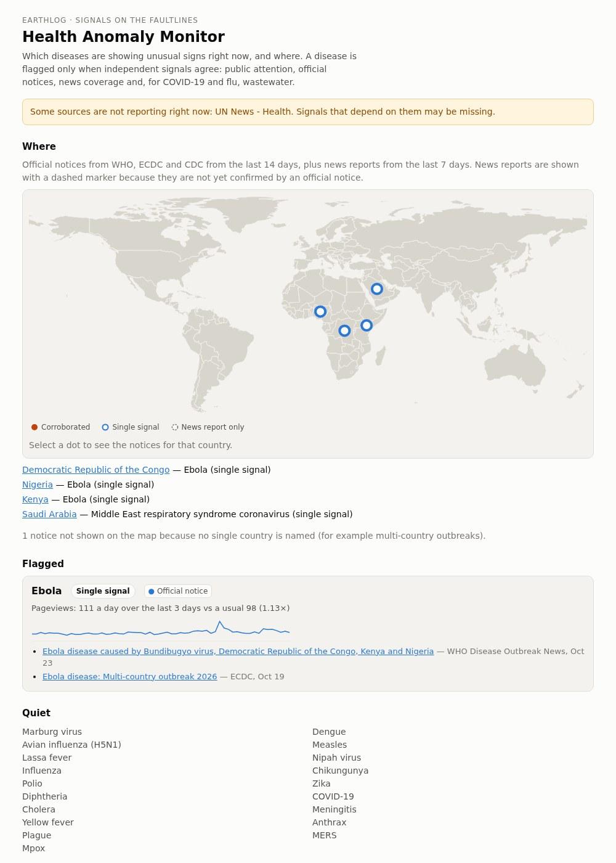Click 'Lassa fever' in Quiet list

pos(47,758)
